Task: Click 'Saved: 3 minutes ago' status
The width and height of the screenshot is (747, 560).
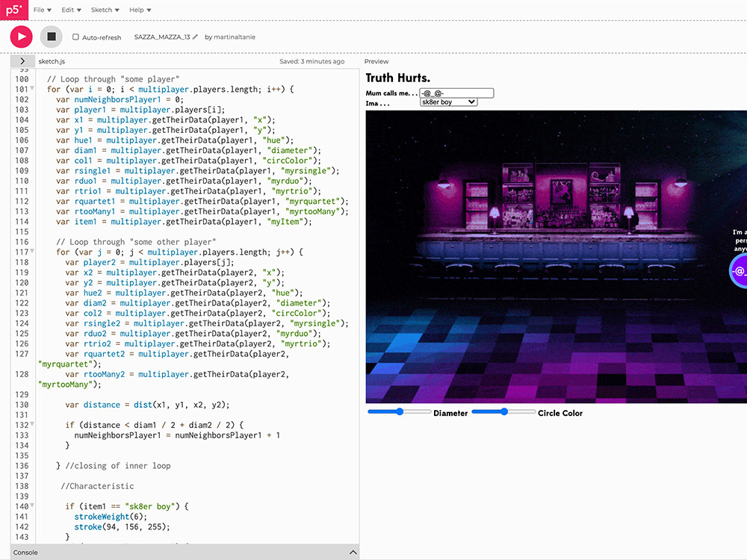Action: pyautogui.click(x=311, y=61)
